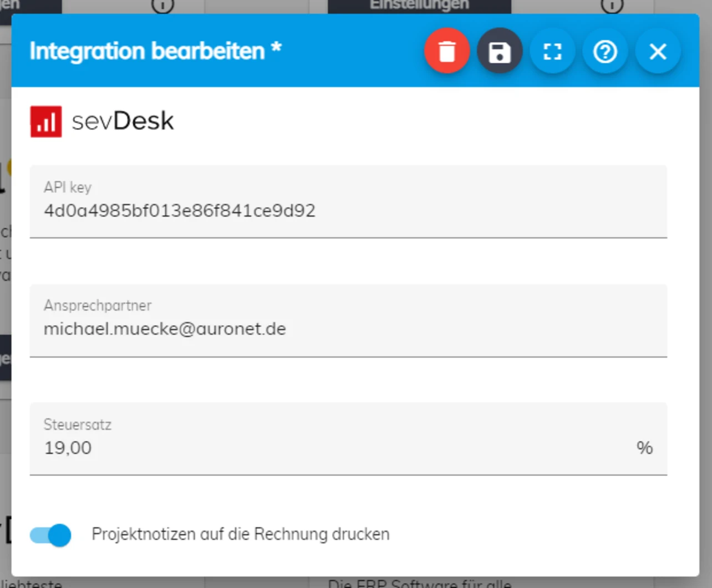Click the percent sign in Steuersatz field
Image resolution: width=712 pixels, height=588 pixels.
644,448
